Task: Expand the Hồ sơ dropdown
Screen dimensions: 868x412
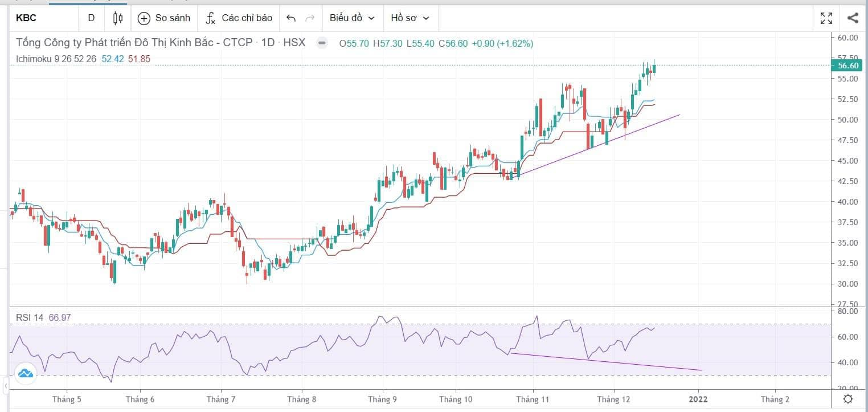Action: coord(410,18)
